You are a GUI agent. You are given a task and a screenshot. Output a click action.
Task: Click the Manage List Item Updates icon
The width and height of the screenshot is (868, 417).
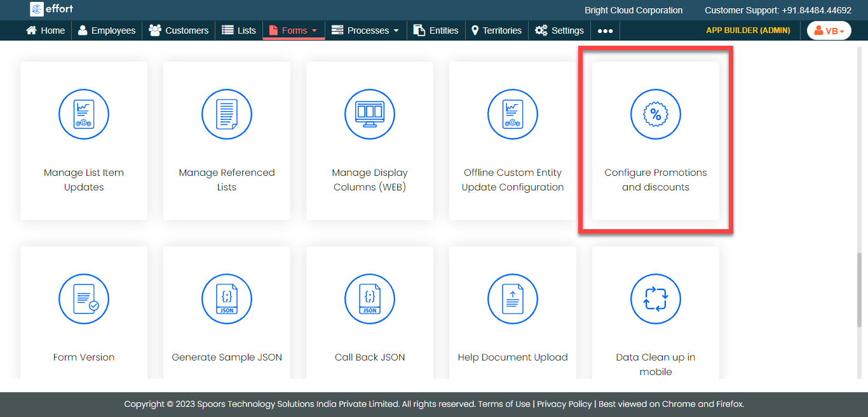pyautogui.click(x=84, y=115)
